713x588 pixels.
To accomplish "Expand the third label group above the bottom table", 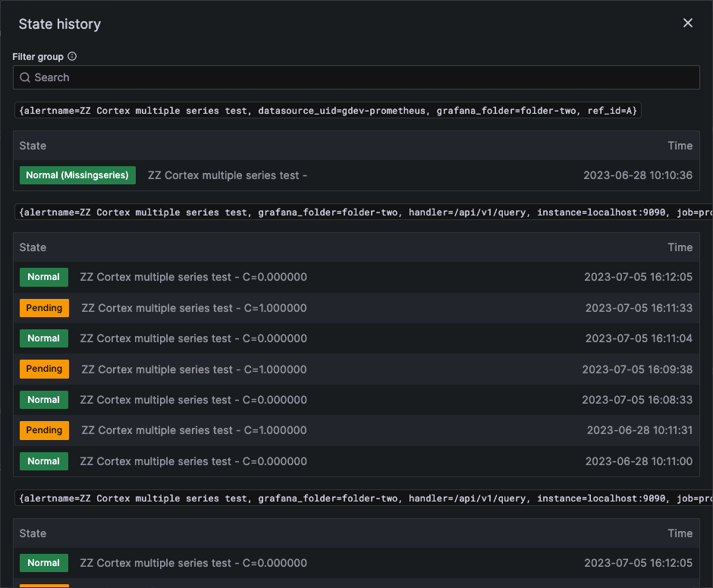I will 356,498.
